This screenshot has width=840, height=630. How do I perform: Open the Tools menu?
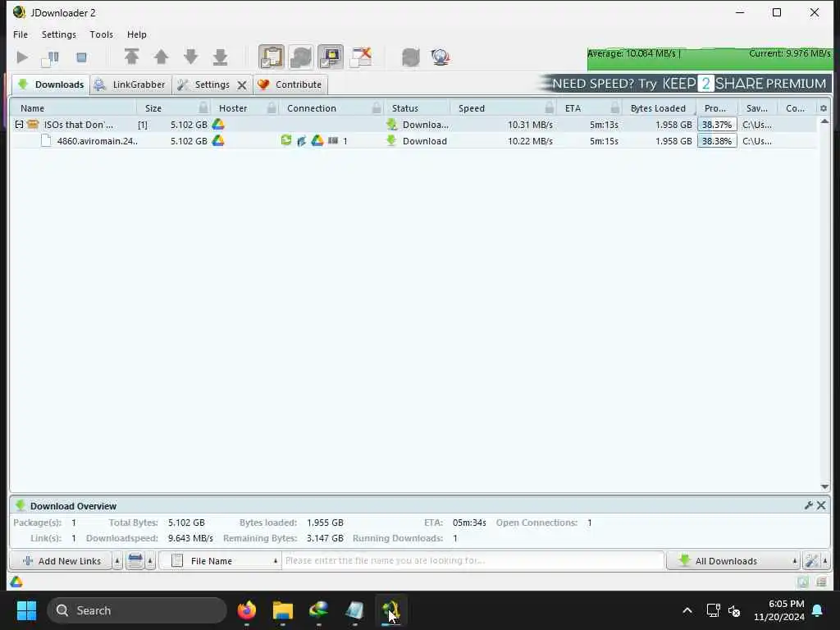(x=101, y=34)
